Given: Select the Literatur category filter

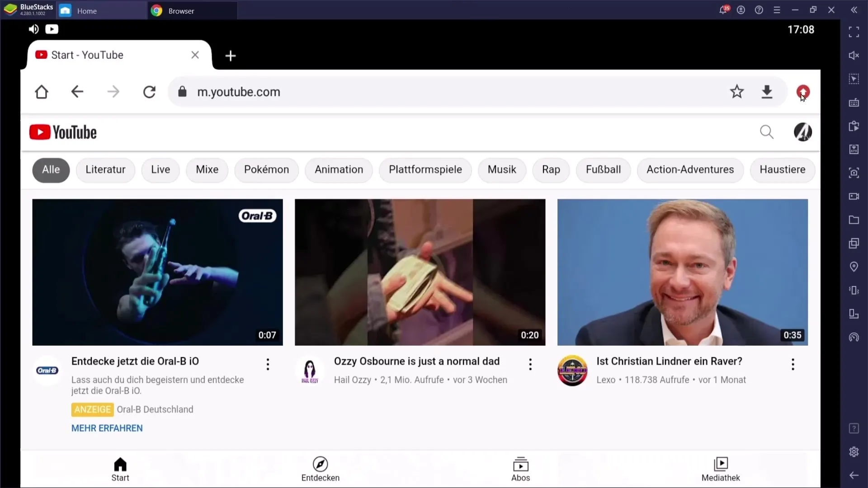Looking at the screenshot, I should tap(105, 169).
